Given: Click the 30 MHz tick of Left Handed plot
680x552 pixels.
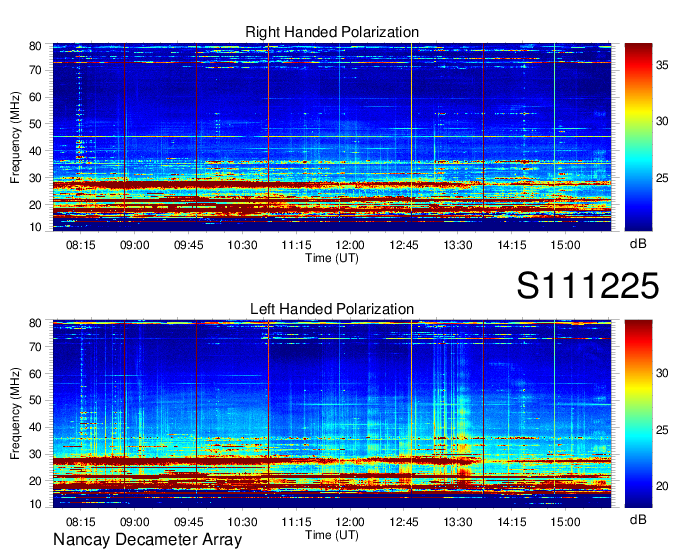Looking at the screenshot, I should 35,454.
